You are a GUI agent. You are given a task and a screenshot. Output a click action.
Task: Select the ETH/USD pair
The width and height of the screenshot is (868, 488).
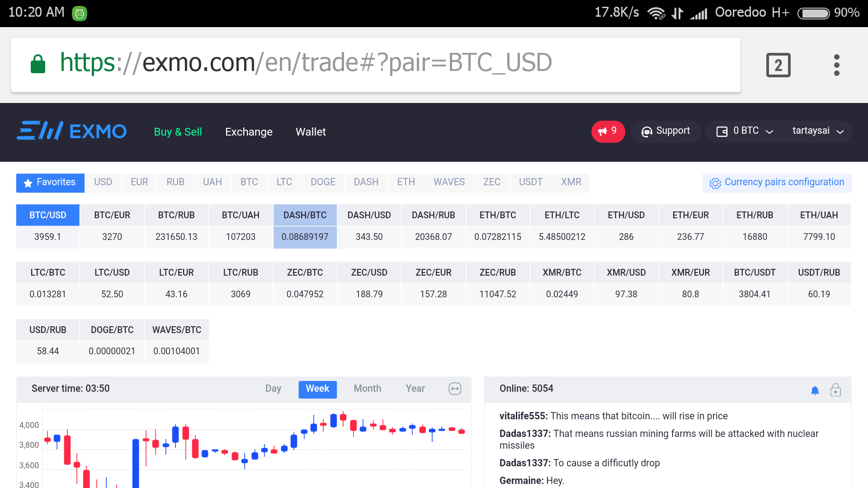[626, 226]
